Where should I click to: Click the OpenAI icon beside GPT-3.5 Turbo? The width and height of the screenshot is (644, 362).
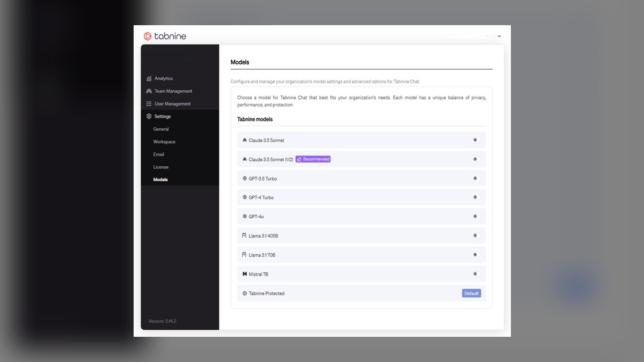[x=245, y=179]
